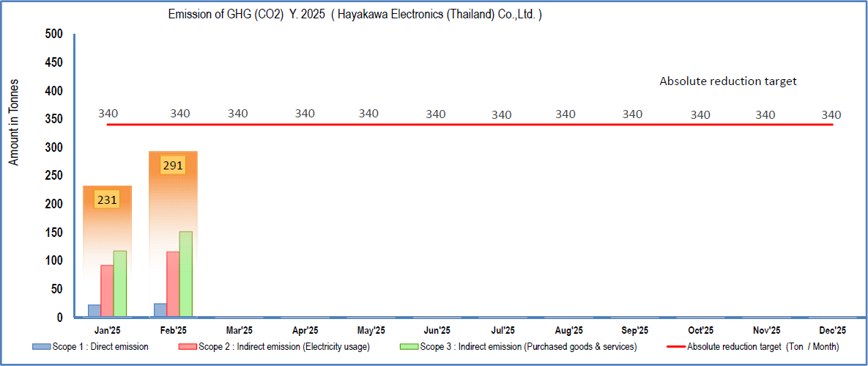Select the 291 data label on Feb'25
Viewport: 868px width, 366px height.
tap(172, 165)
